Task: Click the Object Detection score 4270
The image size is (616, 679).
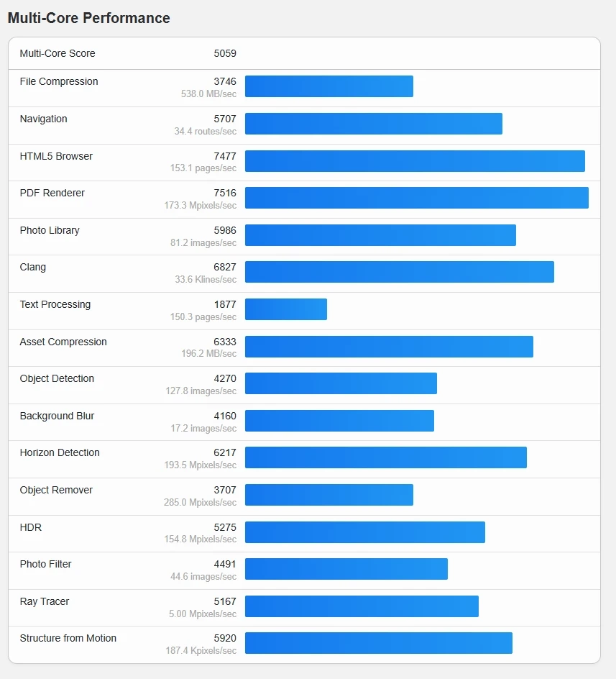Action: point(225,378)
